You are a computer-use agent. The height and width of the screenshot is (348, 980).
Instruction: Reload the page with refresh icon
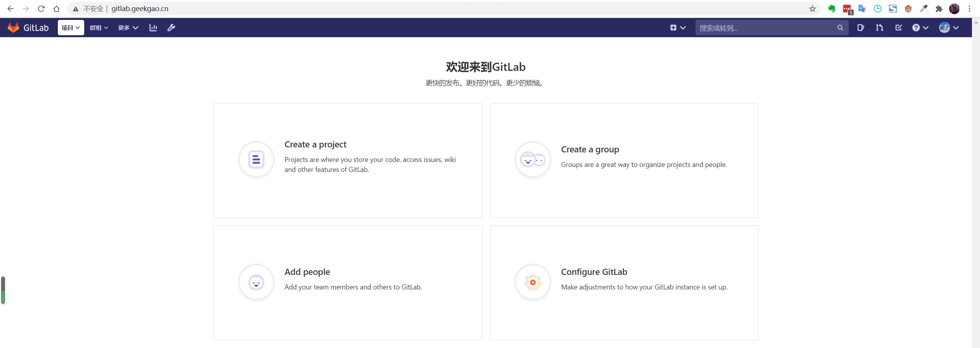(x=41, y=8)
